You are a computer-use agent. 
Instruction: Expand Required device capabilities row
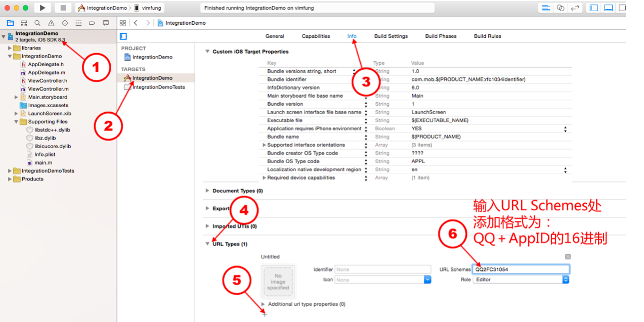[264, 178]
